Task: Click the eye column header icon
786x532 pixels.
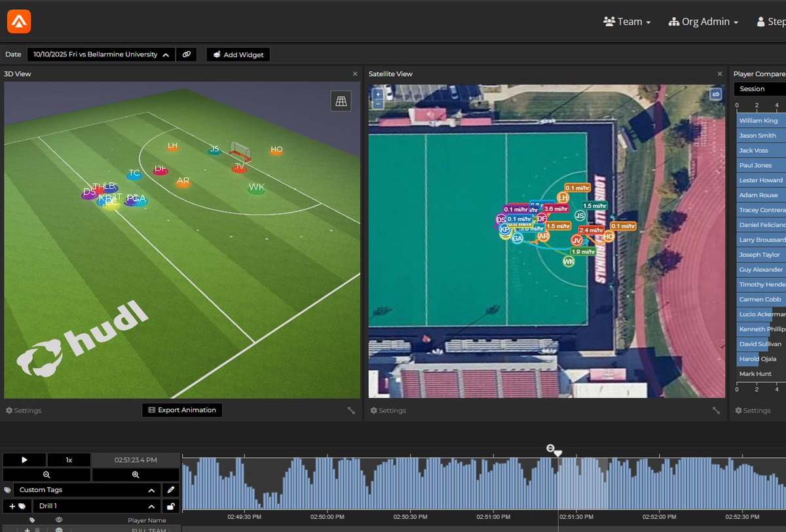Action: (59, 520)
